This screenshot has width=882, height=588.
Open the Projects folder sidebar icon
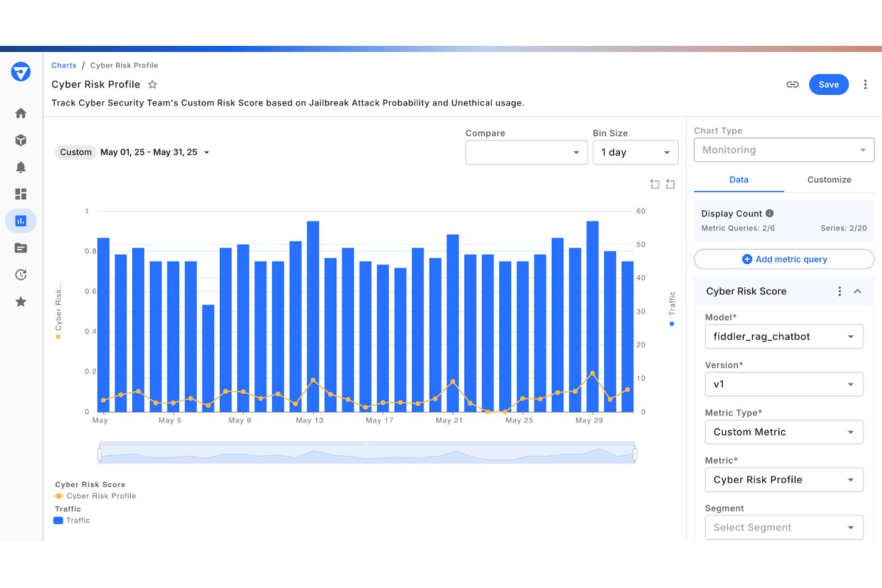tap(21, 248)
